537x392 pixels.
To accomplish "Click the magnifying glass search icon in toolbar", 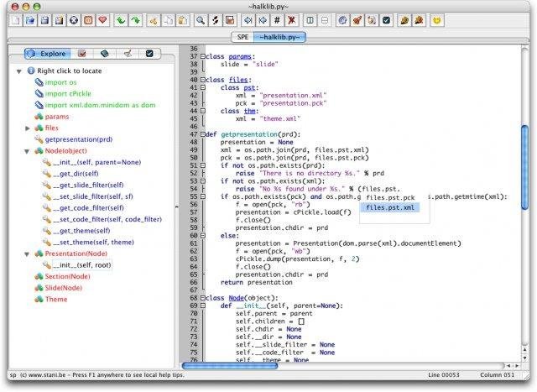I will click(201, 19).
